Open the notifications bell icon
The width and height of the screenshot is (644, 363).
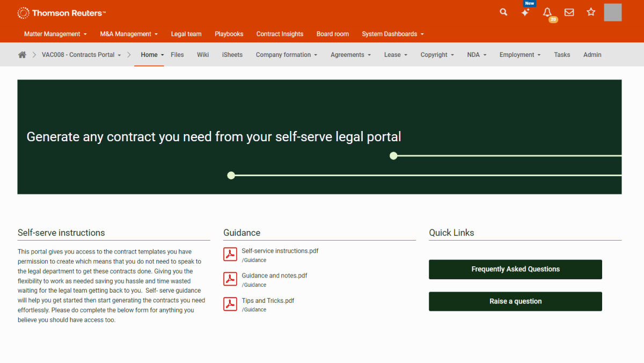click(x=547, y=12)
